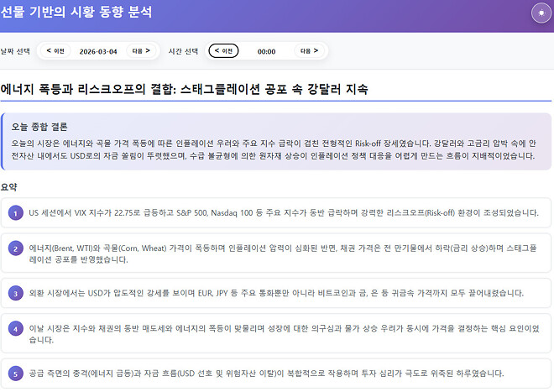This screenshot has width=554, height=392.
Task: Click the 요약 section heading
Action: click(x=9, y=187)
